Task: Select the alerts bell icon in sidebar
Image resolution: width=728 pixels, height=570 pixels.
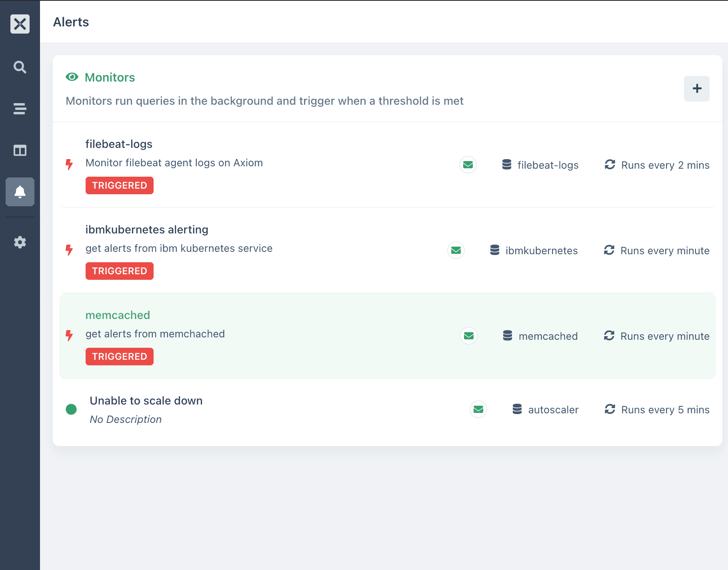Action: click(x=20, y=192)
